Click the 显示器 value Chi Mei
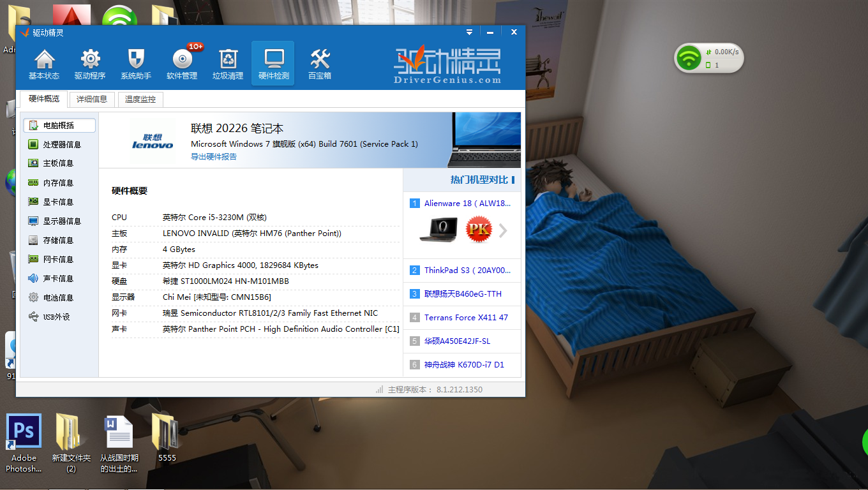Screen dimensions: 868x490 pos(217,297)
